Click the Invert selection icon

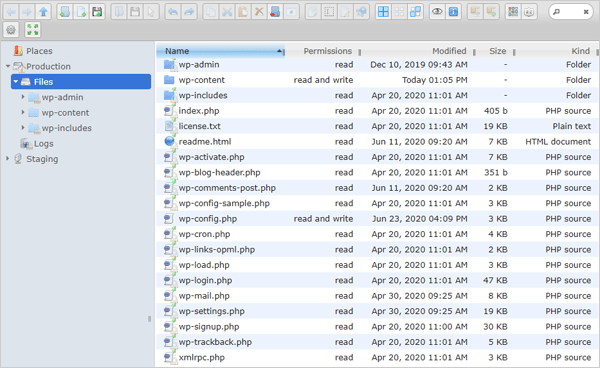point(415,12)
